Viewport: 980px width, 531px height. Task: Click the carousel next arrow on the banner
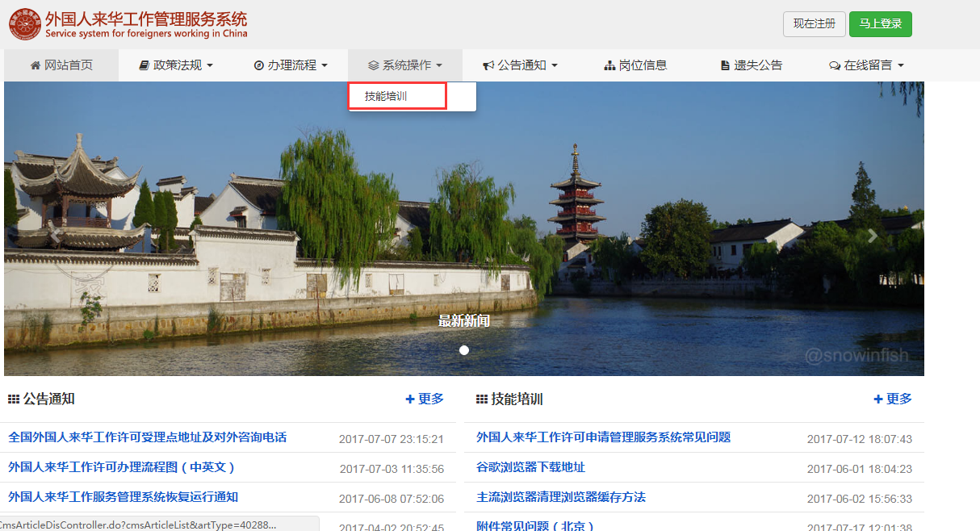click(x=872, y=236)
